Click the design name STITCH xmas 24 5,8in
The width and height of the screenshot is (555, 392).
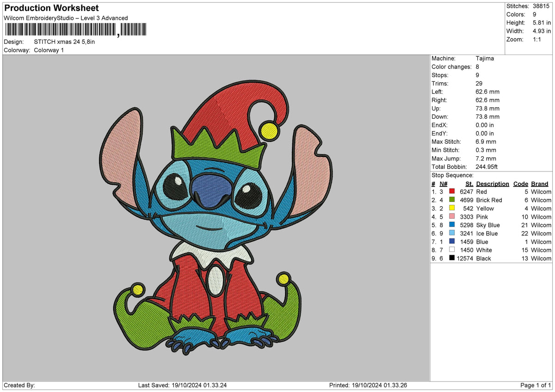(64, 42)
